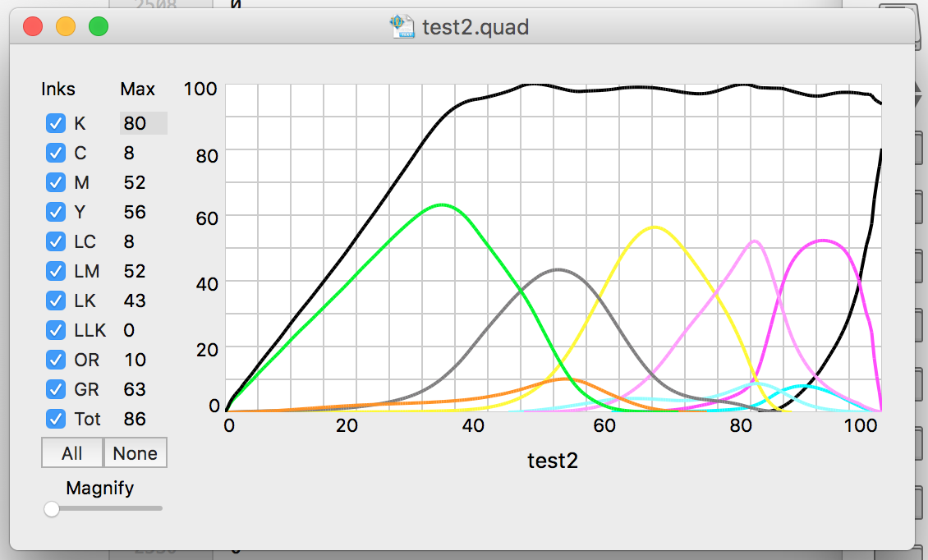The height and width of the screenshot is (560, 928).
Task: Uncheck the OR ink checkbox
Action: coord(56,360)
